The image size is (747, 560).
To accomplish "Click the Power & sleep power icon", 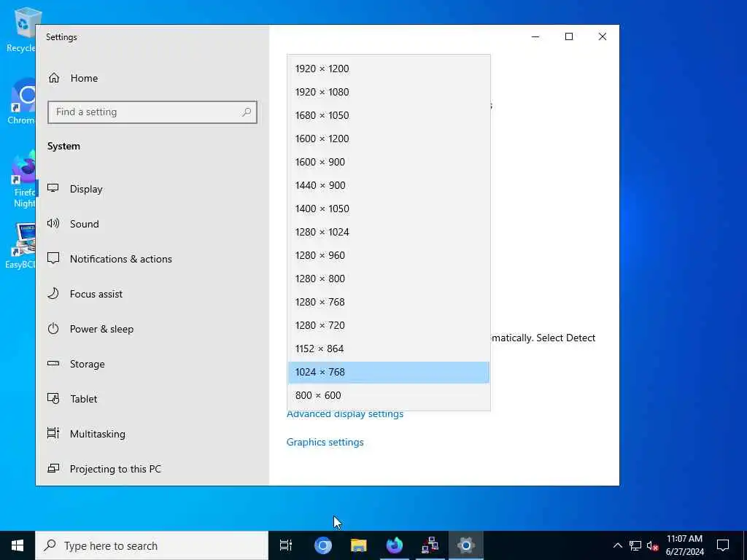I will point(53,328).
